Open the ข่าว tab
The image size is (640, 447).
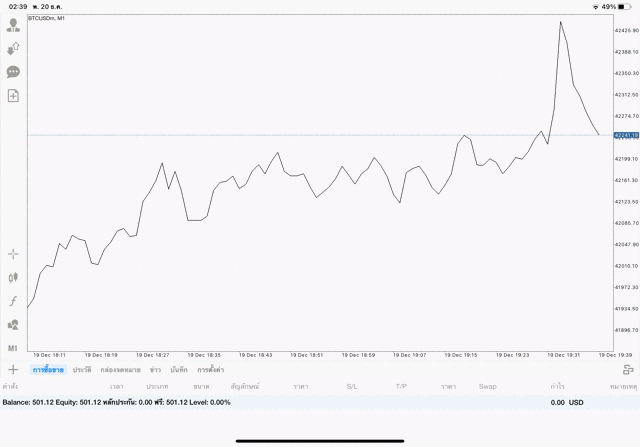pos(155,370)
